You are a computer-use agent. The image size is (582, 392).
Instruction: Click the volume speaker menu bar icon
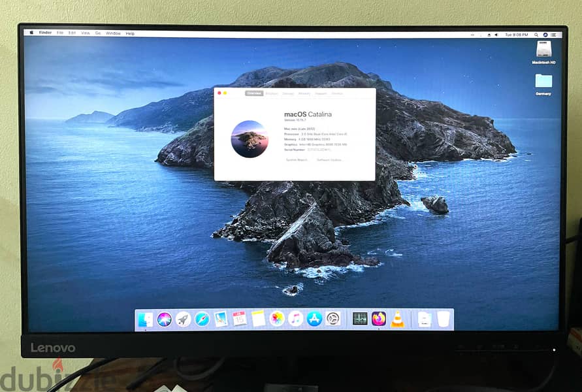(x=496, y=35)
